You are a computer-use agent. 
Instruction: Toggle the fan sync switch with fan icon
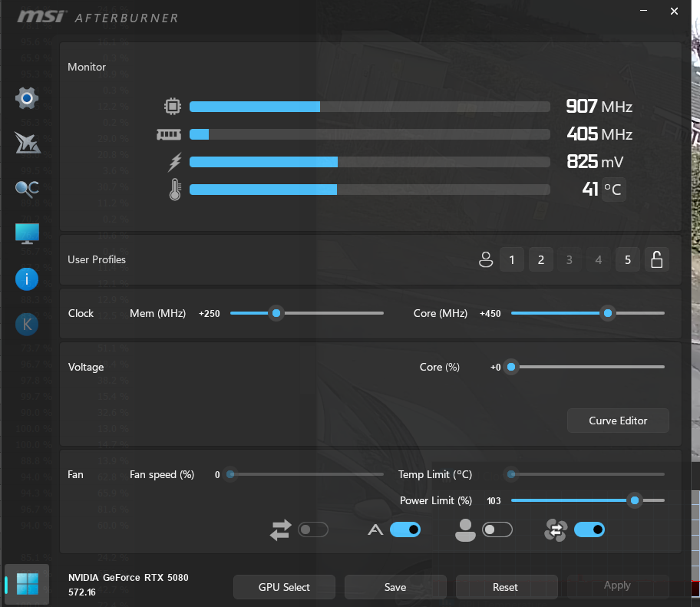[589, 529]
